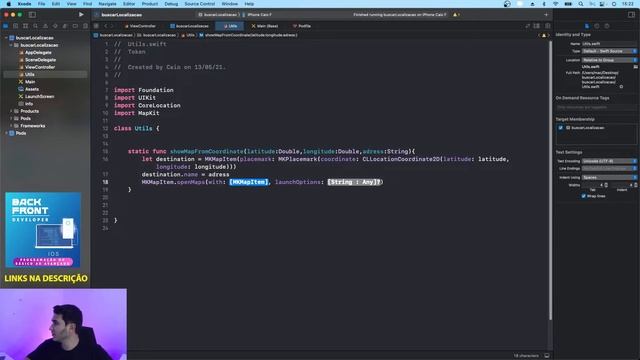Expand the Products folder
640x360 pixels.
[11, 111]
